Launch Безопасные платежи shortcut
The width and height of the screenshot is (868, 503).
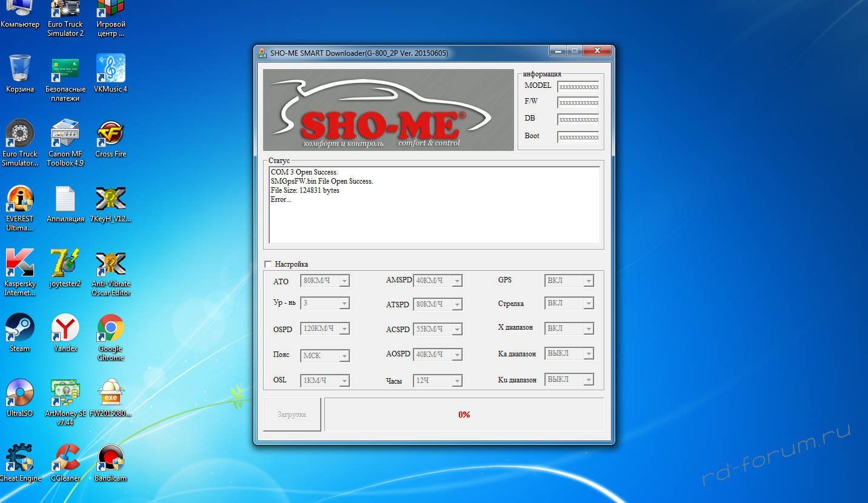pos(65,79)
